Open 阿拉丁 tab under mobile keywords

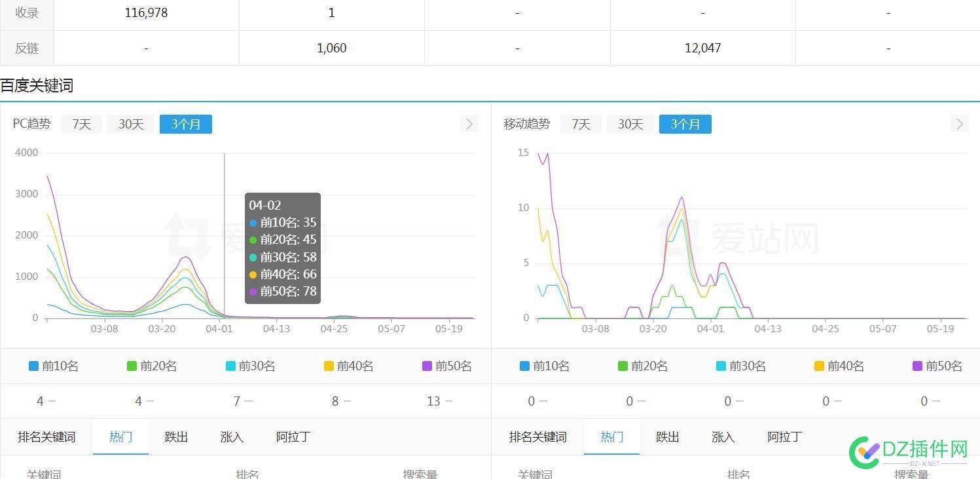coord(784,437)
